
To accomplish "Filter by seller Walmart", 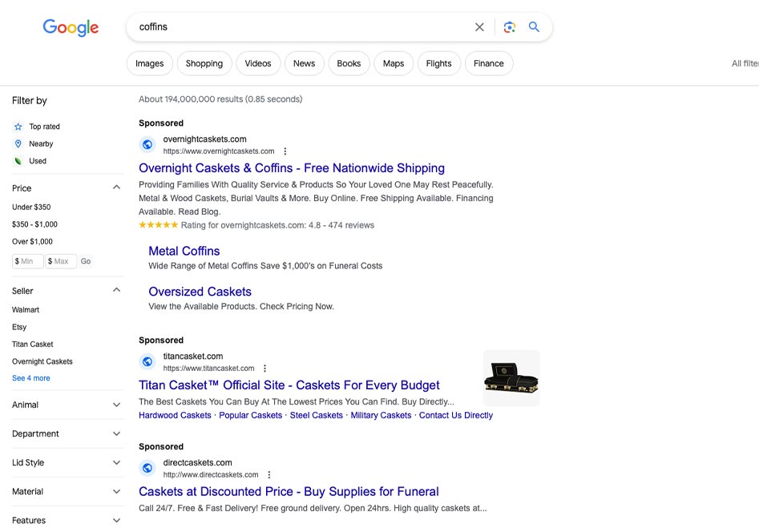I will click(x=26, y=310).
